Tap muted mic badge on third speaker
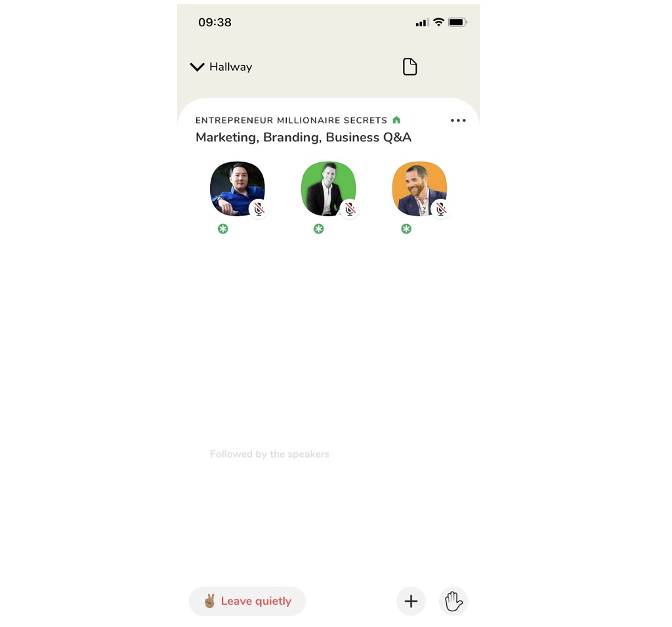672x627 pixels. click(x=441, y=209)
